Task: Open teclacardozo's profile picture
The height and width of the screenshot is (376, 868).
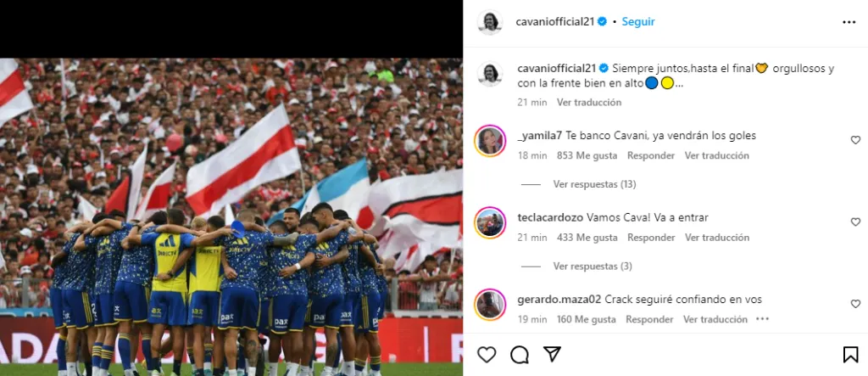Action: [x=490, y=222]
